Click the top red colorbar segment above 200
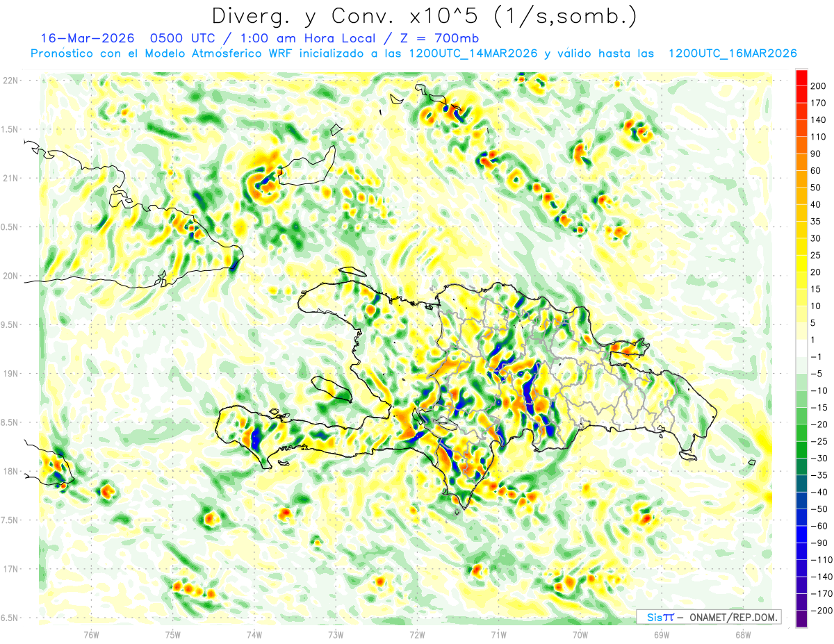Image resolution: width=834 pixels, height=644 pixels. (801, 77)
